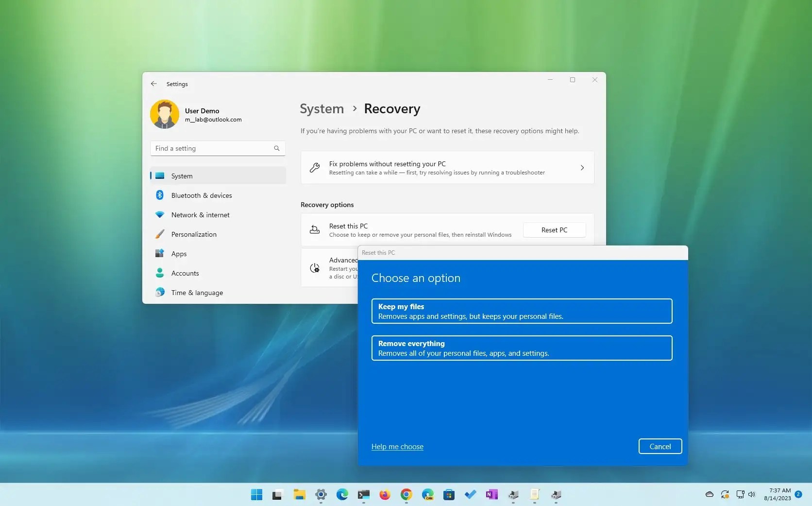
Task: Launch Firefox from the taskbar
Action: 385,495
